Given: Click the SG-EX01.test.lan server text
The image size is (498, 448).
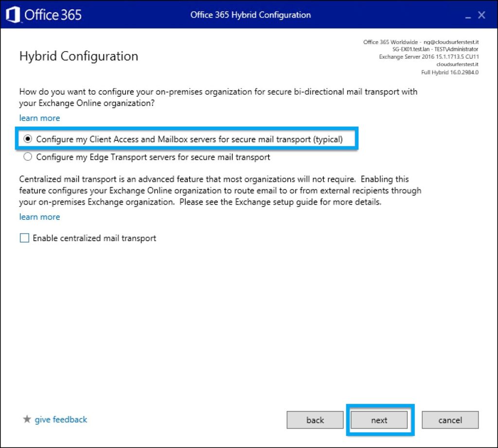Looking at the screenshot, I should (x=411, y=49).
